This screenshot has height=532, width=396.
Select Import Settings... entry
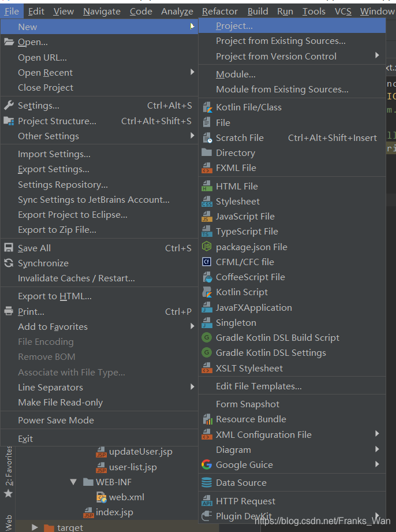(x=99, y=154)
